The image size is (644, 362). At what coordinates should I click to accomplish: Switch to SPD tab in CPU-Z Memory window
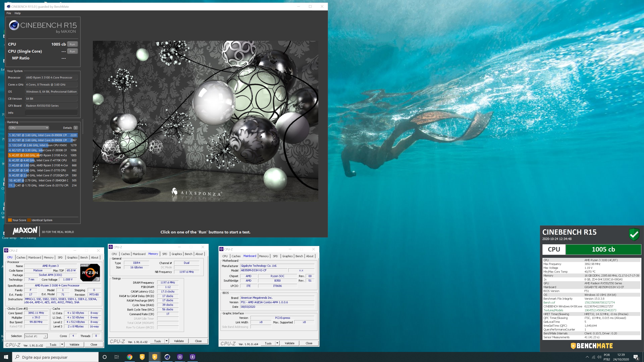(165, 254)
